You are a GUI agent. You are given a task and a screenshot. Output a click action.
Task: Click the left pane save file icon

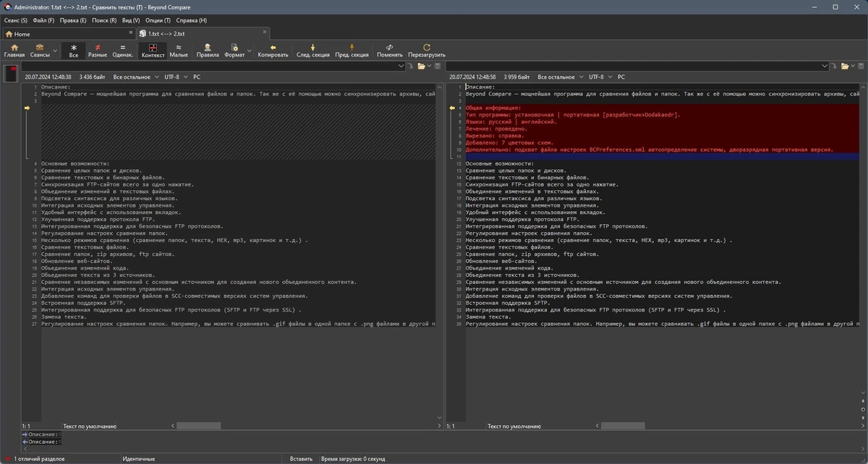pyautogui.click(x=438, y=66)
